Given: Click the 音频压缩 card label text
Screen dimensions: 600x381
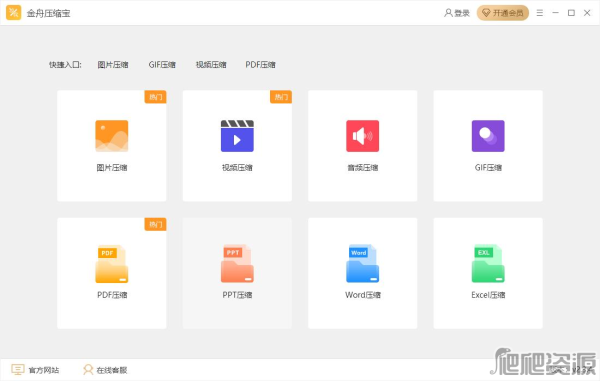Looking at the screenshot, I should (x=363, y=168).
